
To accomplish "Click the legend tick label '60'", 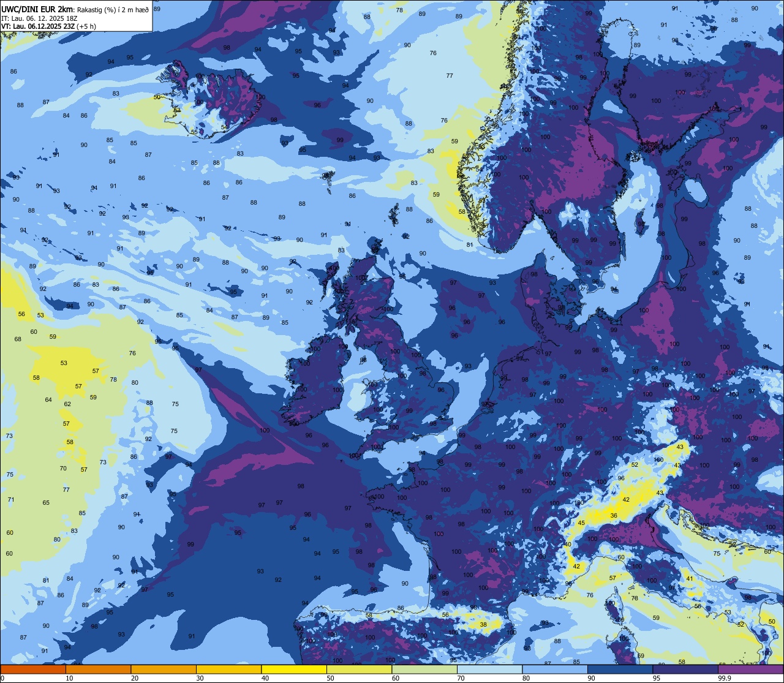I will (396, 678).
